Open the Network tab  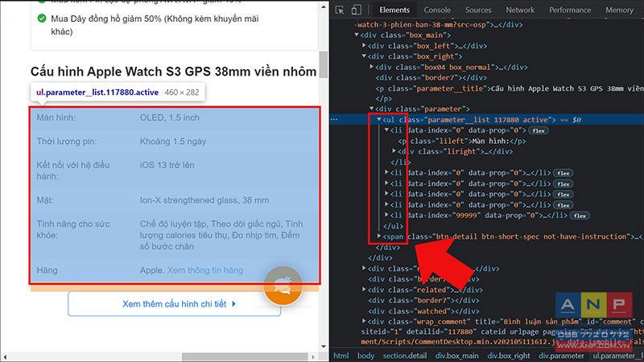pyautogui.click(x=520, y=10)
